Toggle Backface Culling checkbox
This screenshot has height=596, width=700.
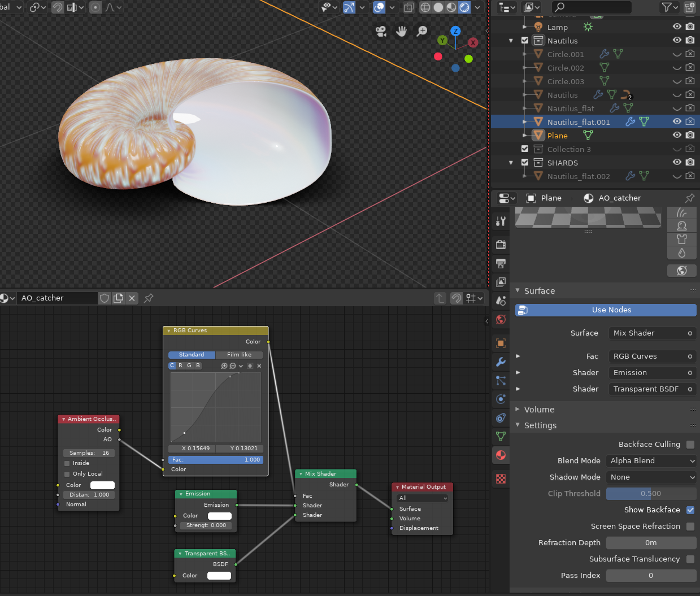(x=690, y=445)
